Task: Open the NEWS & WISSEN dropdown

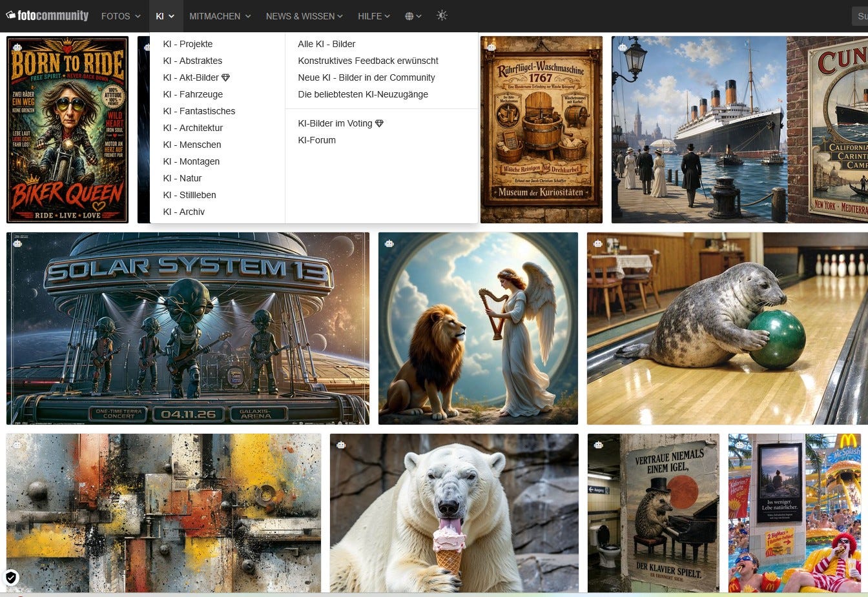Action: click(x=304, y=16)
